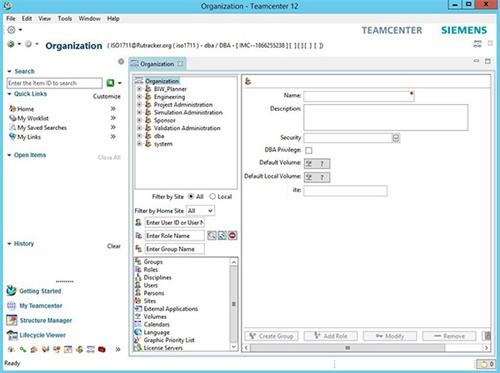This screenshot has width=500, height=373.
Task: Open Structure Manager application
Action: 39,320
